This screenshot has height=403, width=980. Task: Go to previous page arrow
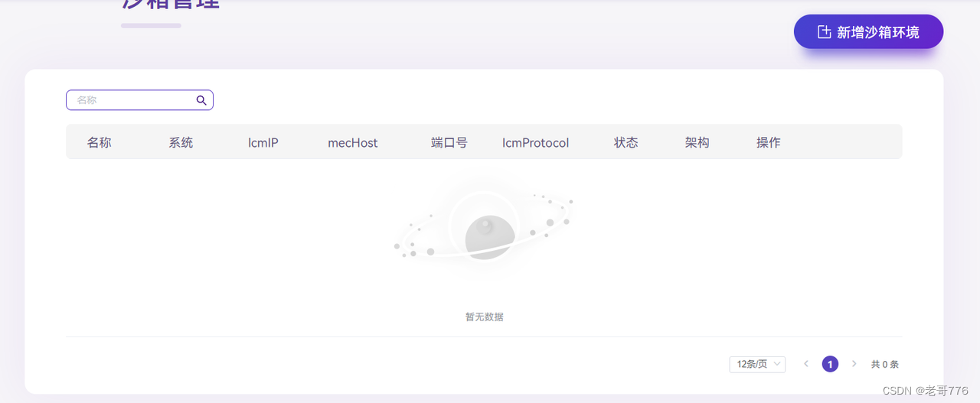[806, 364]
